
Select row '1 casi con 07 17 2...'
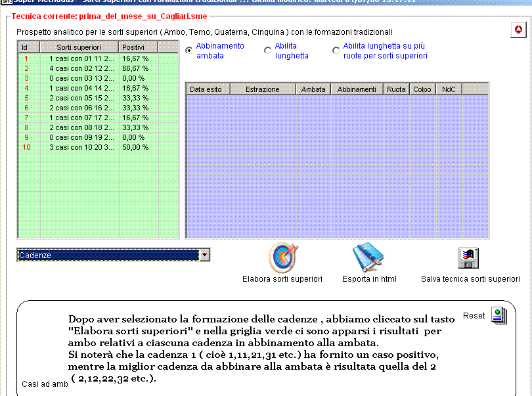[98, 118]
